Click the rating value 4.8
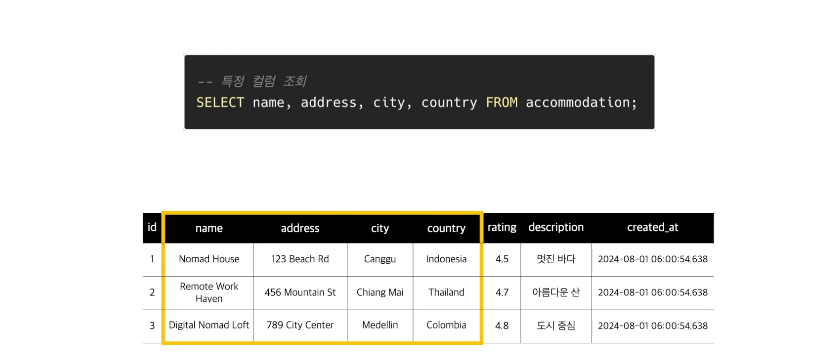The width and height of the screenshot is (832, 364). [502, 326]
